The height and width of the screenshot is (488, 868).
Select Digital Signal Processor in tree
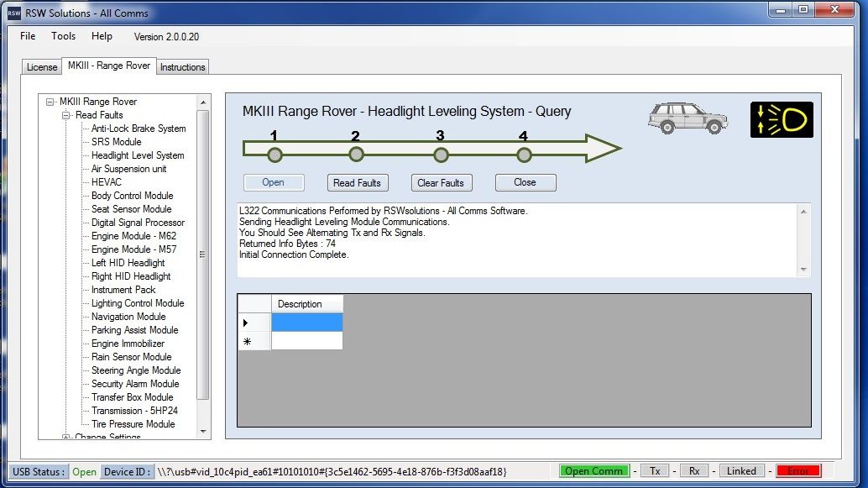coord(138,223)
